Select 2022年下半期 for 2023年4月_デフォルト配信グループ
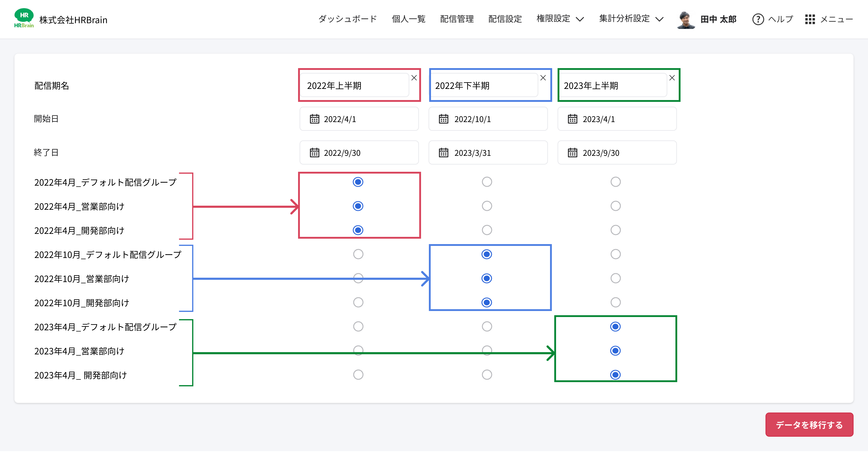This screenshot has height=468, width=868. (x=487, y=327)
